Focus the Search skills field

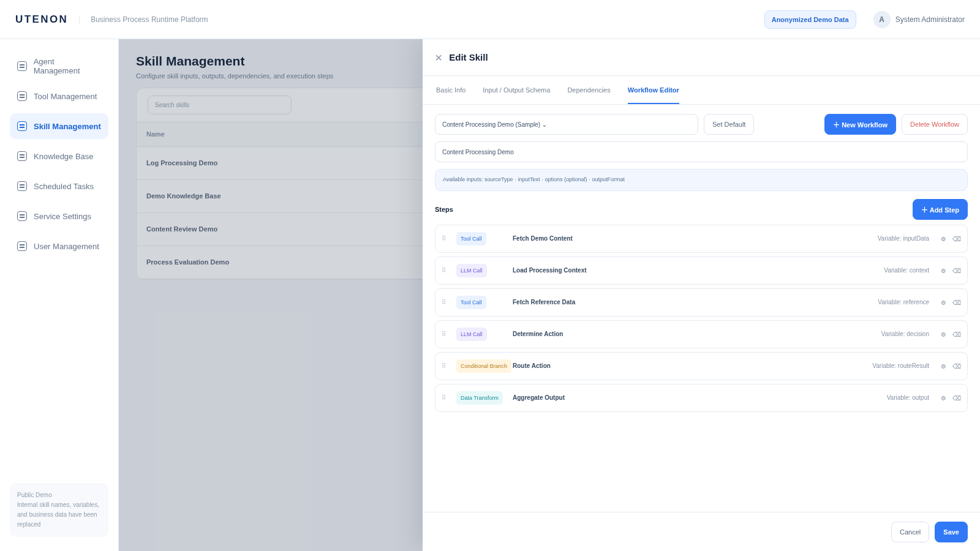pyautogui.click(x=219, y=105)
